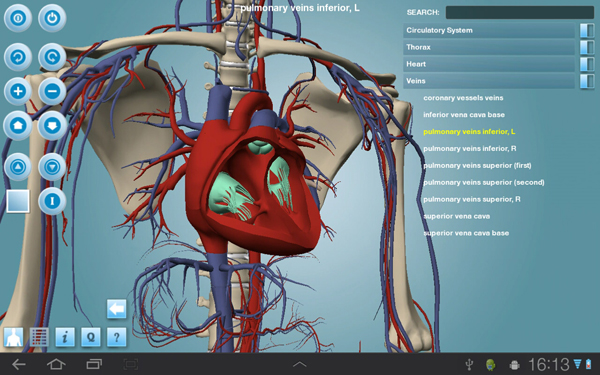Viewport: 600px width, 375px height.
Task: Toggle the Veins switch
Action: pos(587,81)
